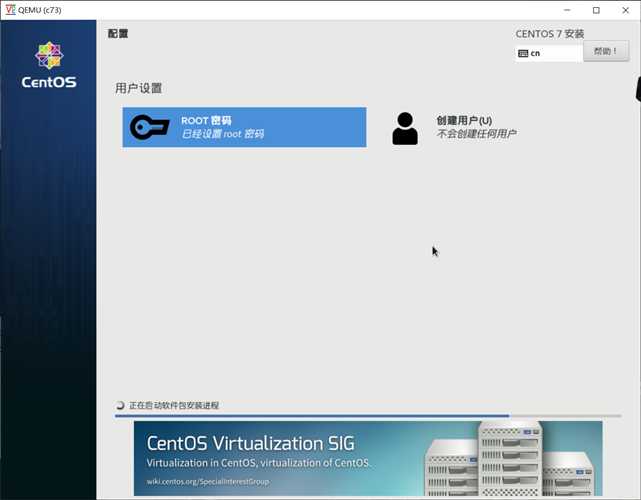Viewport: 641px width, 500px height.
Task: Click the key icon for root password
Action: [149, 127]
